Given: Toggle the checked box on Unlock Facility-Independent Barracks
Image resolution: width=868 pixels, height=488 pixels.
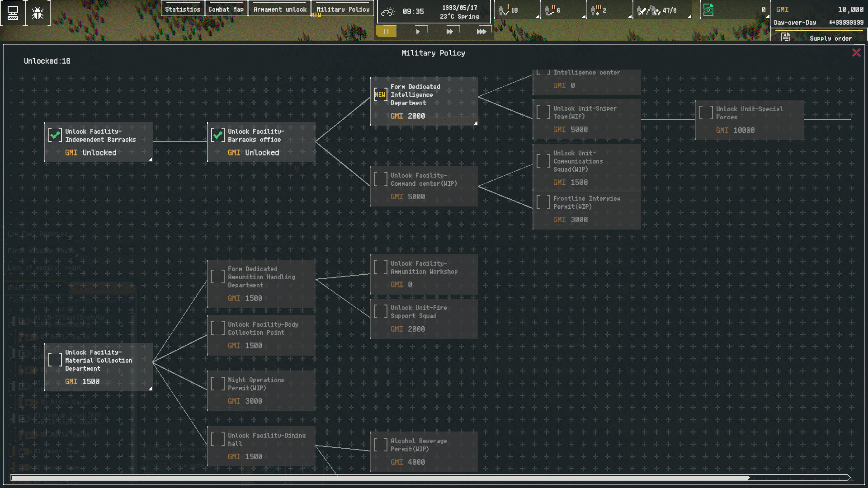Looking at the screenshot, I should pos(55,135).
